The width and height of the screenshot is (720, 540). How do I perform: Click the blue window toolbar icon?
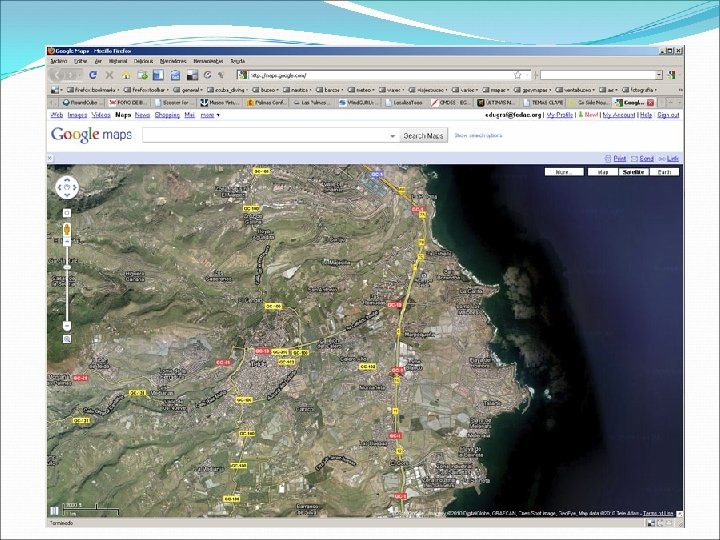coord(158,75)
